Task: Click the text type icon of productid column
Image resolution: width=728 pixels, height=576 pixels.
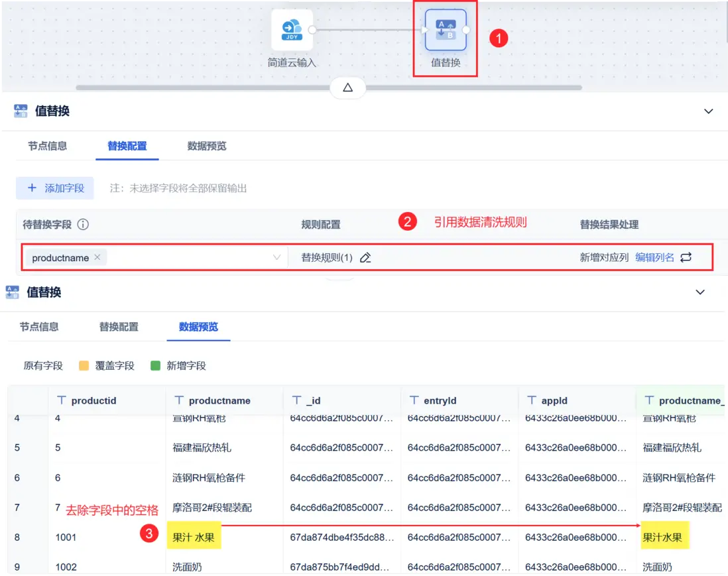Action: [x=61, y=400]
